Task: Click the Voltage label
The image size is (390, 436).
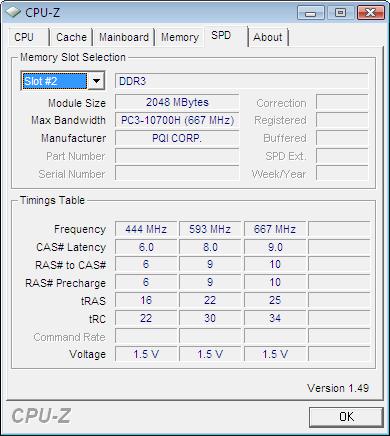Action: [x=87, y=354]
